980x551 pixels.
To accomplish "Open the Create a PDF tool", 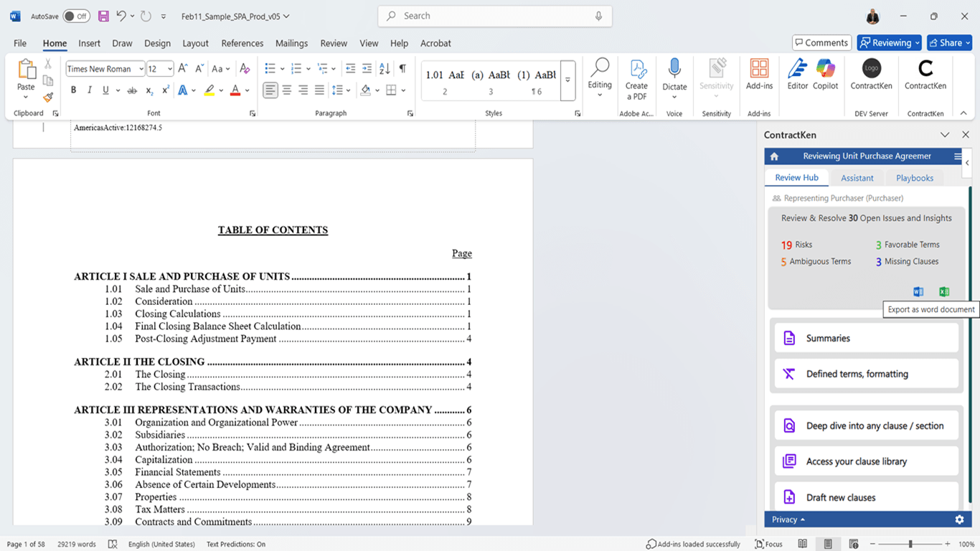I will [x=636, y=80].
